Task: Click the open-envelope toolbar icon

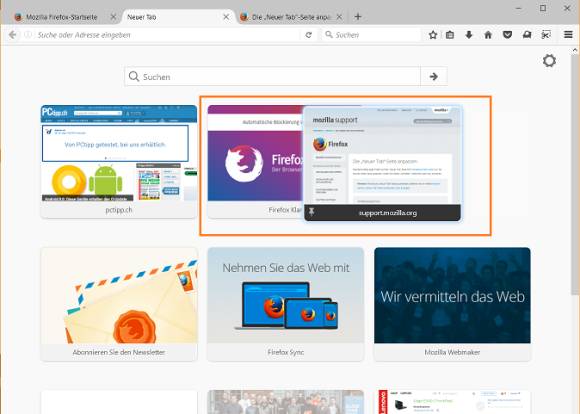Action: (527, 35)
